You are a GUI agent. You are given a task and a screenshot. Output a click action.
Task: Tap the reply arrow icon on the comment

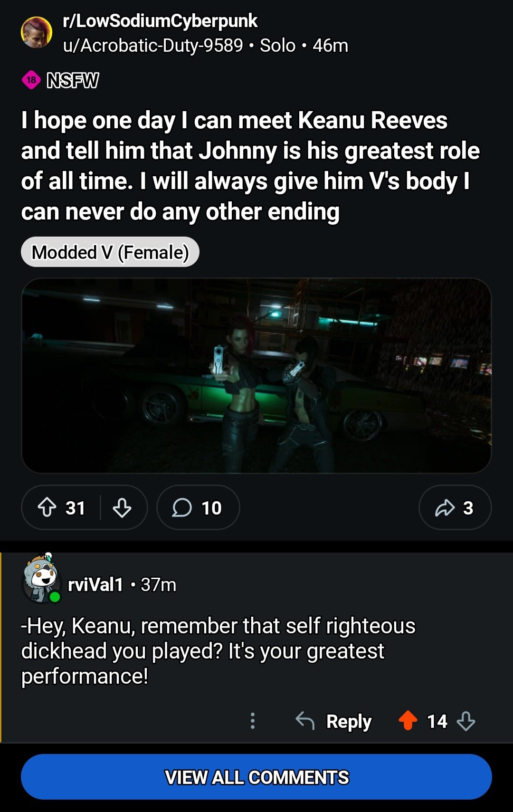[305, 721]
